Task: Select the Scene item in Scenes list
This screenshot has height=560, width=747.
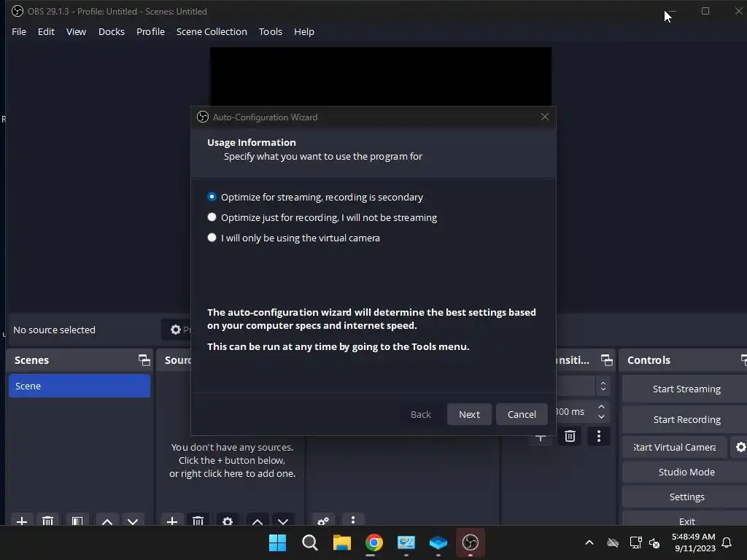Action: coord(79,386)
